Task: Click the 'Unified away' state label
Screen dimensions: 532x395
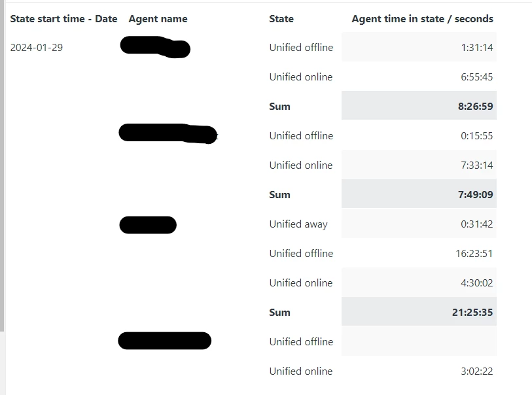Action: pos(298,224)
